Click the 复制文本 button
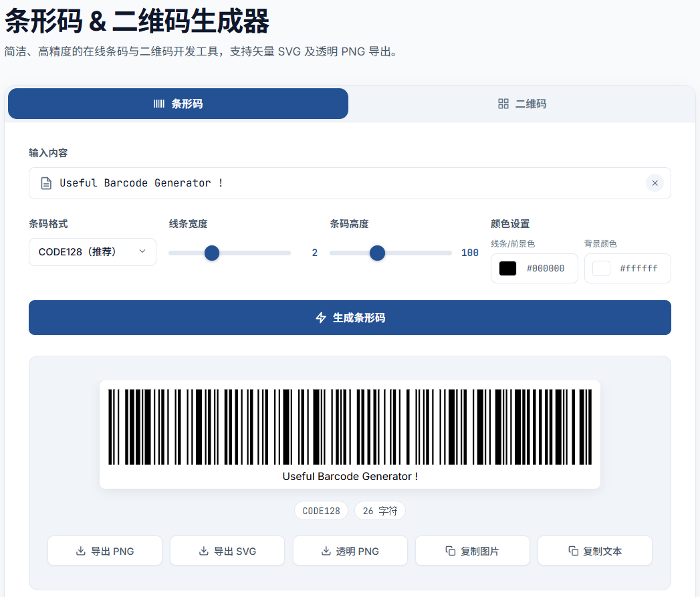 [595, 551]
